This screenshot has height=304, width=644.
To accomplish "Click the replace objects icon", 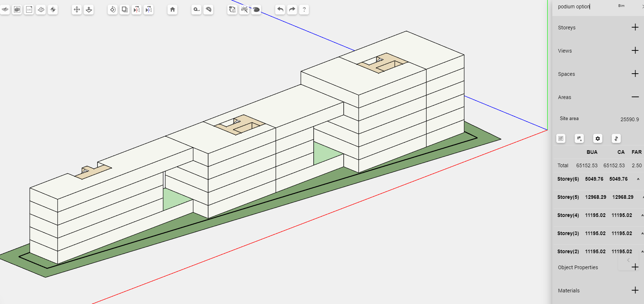I will pos(232,9).
